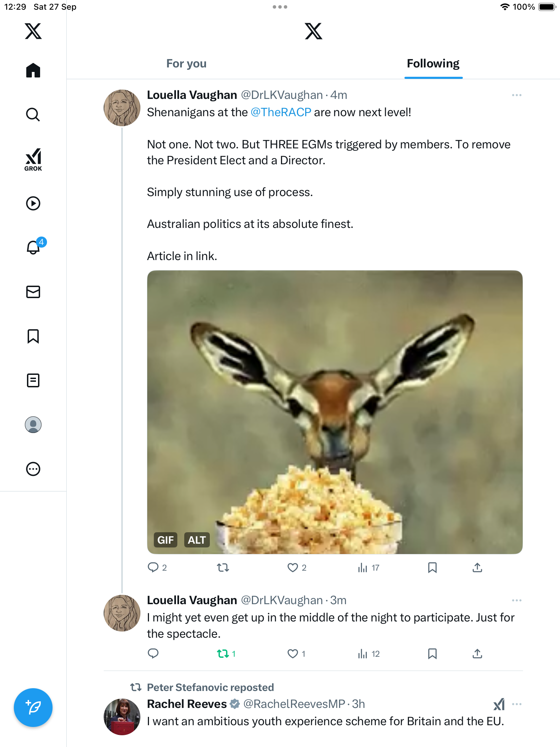Undo repost on the spectacle reply
This screenshot has height=747, width=560.
223,654
